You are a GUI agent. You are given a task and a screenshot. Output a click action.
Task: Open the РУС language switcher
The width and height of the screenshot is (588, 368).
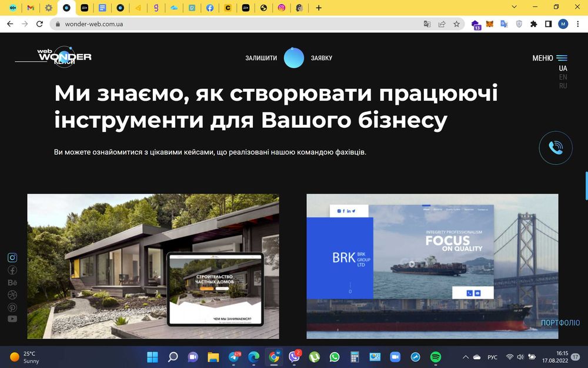[492, 357]
